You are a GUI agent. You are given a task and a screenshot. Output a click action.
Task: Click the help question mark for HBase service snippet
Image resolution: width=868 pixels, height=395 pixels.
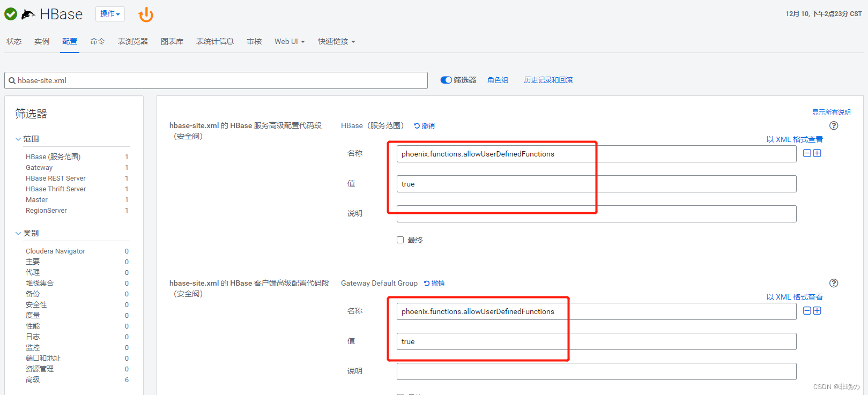coord(834,126)
